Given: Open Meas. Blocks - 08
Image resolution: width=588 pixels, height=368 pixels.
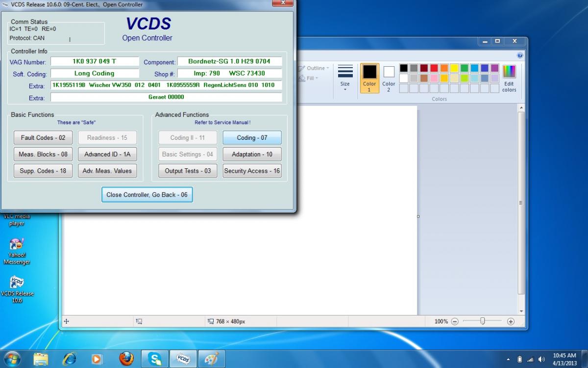Looking at the screenshot, I should click(x=43, y=154).
